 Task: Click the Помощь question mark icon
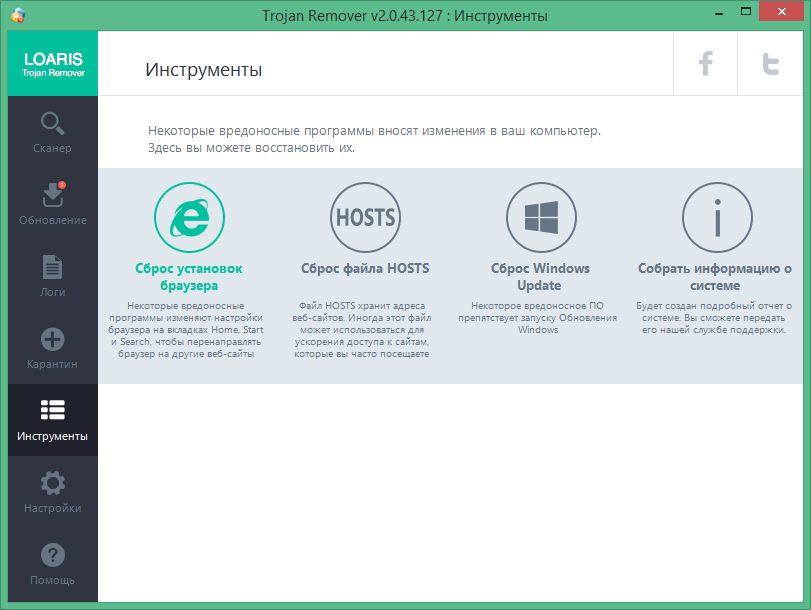click(53, 555)
